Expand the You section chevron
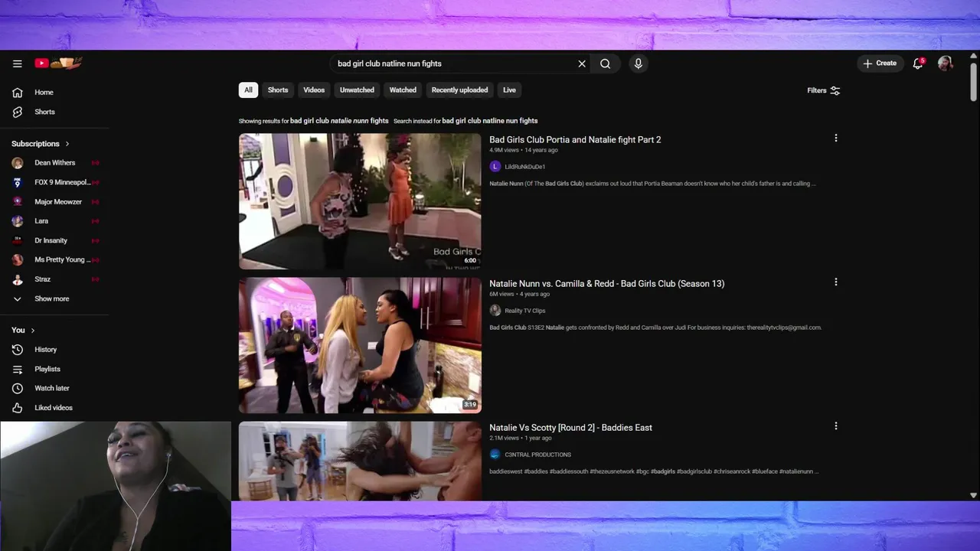This screenshot has width=980, height=551. [33, 331]
